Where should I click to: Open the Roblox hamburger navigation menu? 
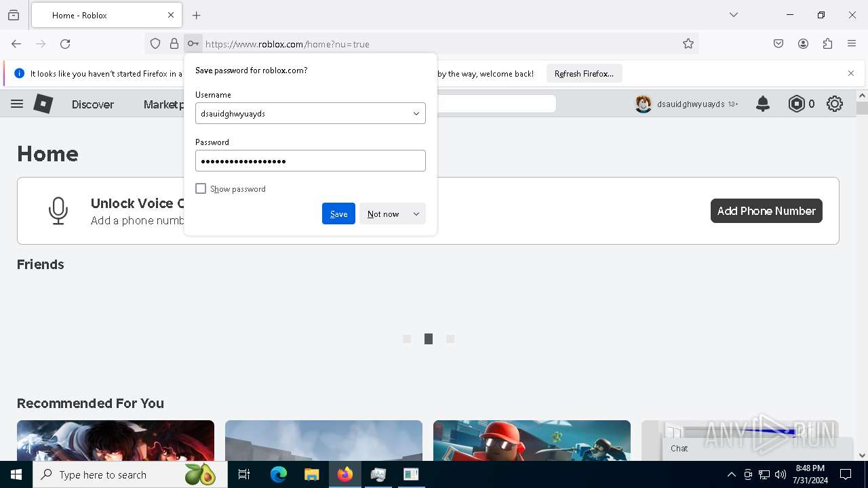[17, 104]
